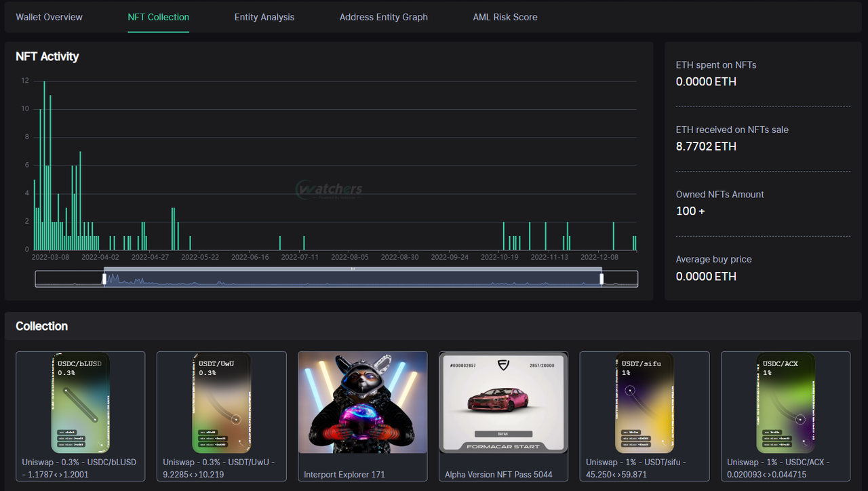
Task: Open the AML Risk Score tab
Action: 505,17
